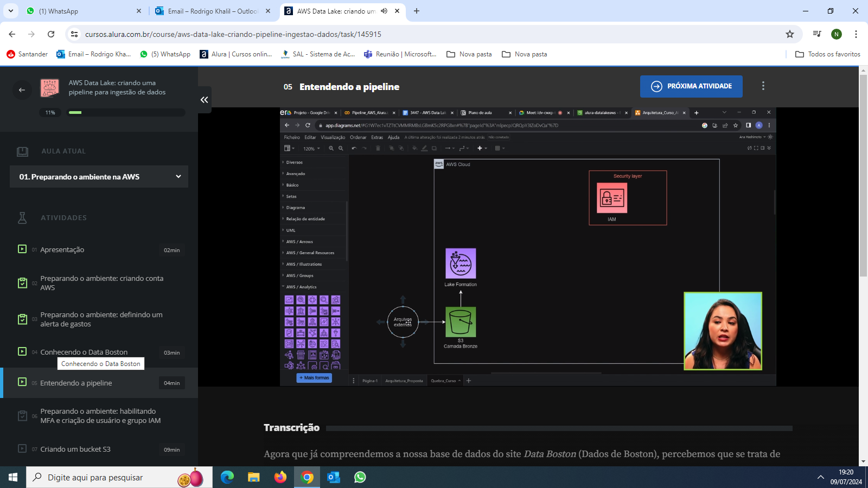This screenshot has width=868, height=488.
Task: Switch to the Email Rodrigo Khalil Outlook tab
Action: (x=212, y=11)
